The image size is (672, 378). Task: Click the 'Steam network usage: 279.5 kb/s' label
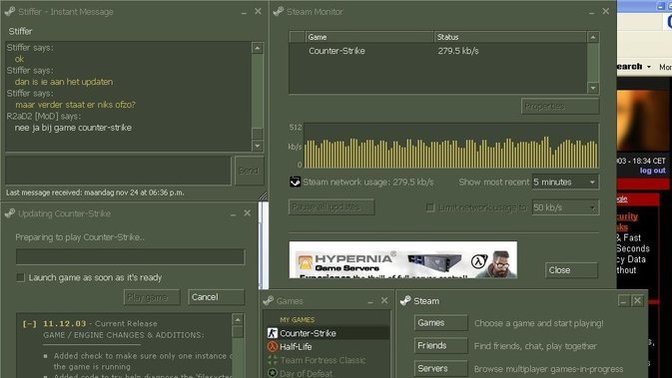[x=368, y=182]
